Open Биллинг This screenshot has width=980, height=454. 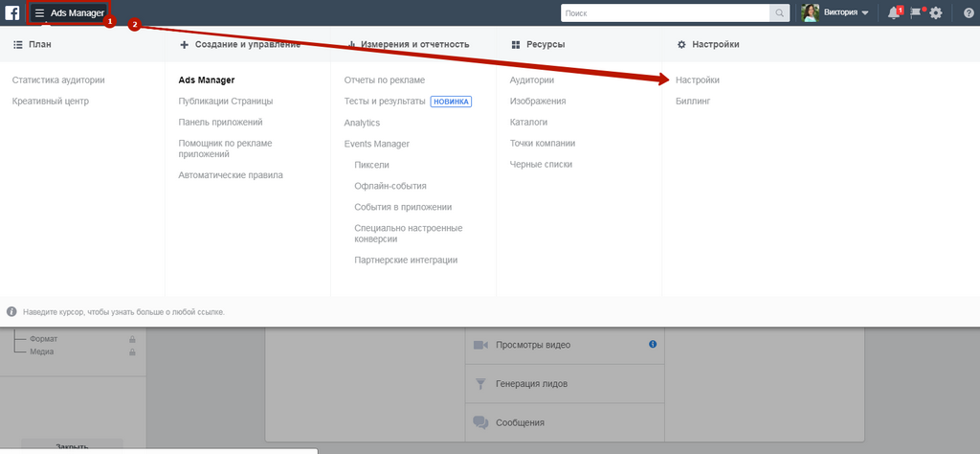click(x=693, y=102)
